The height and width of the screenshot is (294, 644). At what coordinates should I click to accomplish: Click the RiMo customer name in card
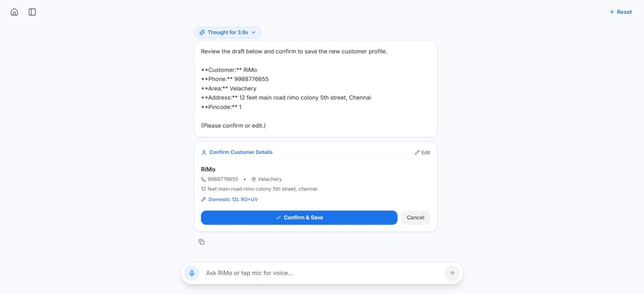click(x=208, y=169)
